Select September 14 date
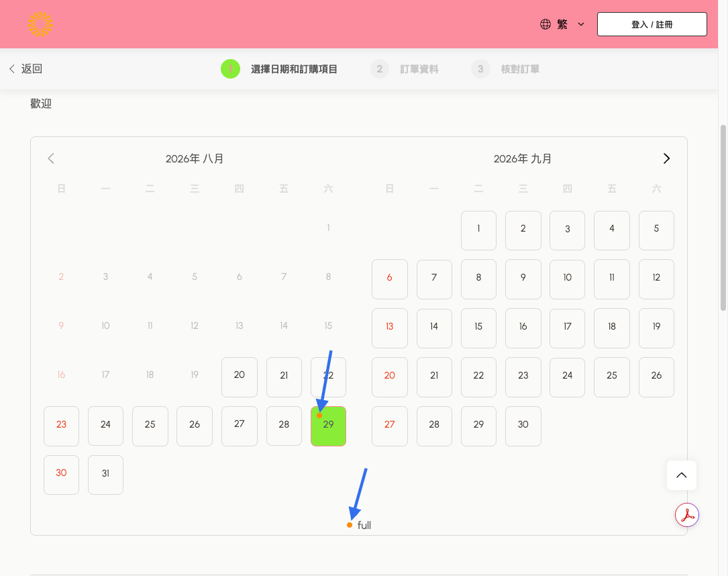This screenshot has width=728, height=576. 434,328
